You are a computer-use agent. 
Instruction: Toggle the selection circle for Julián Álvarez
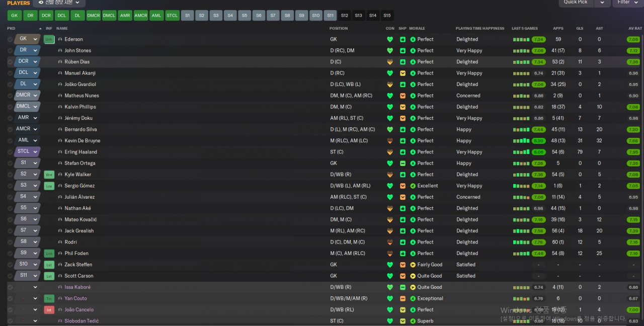[x=10, y=197]
